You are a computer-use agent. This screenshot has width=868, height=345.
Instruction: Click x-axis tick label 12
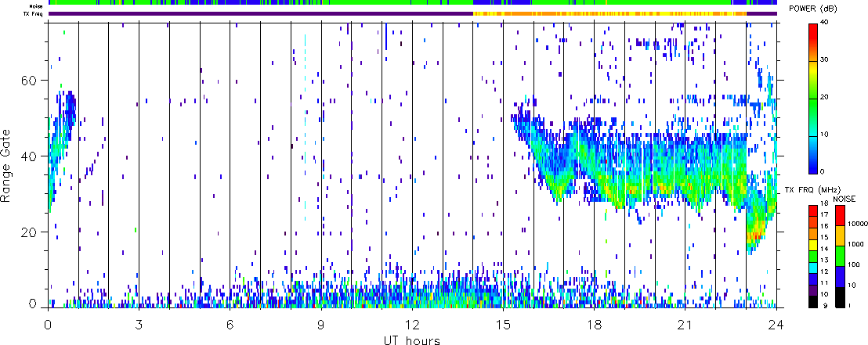(412, 324)
